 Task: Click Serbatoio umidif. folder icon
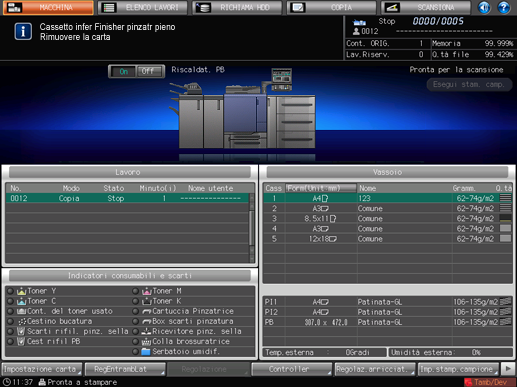(x=146, y=351)
